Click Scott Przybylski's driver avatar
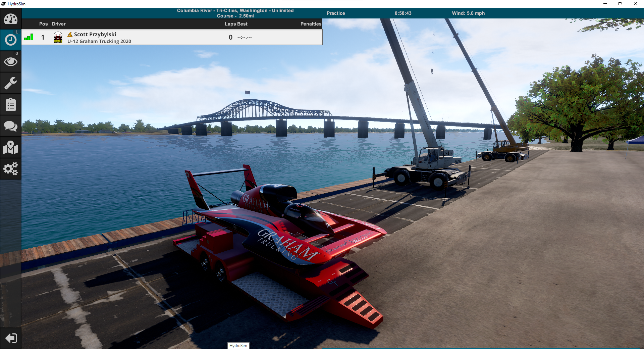Viewport: 644px width, 349px height. click(58, 37)
